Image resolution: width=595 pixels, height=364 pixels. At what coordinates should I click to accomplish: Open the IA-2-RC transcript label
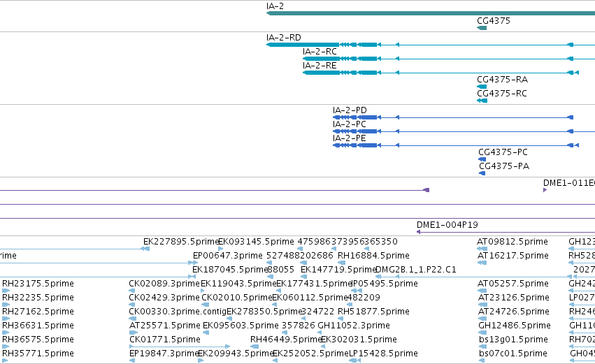(320, 52)
